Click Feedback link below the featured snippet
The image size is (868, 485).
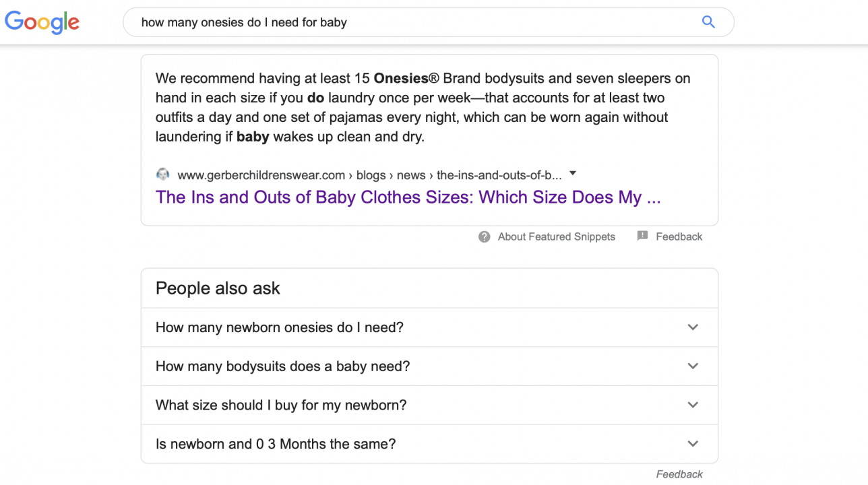[679, 236]
